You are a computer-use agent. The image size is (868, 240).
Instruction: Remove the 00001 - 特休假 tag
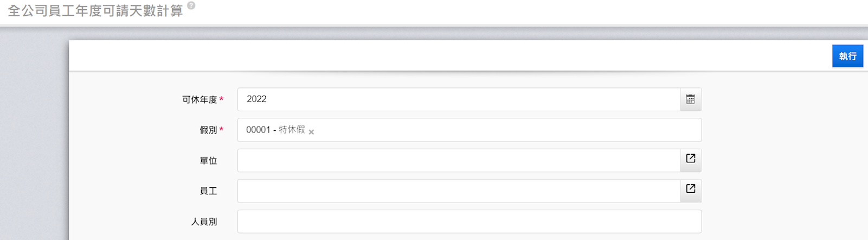click(311, 132)
